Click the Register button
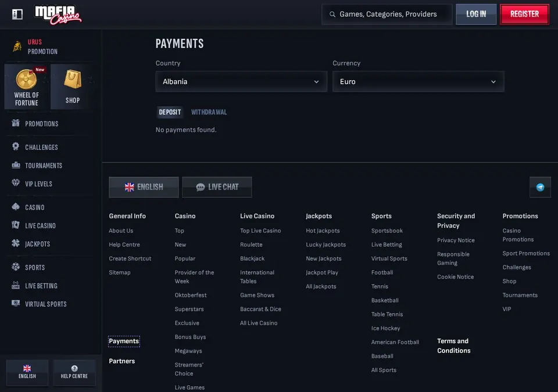 click(524, 15)
